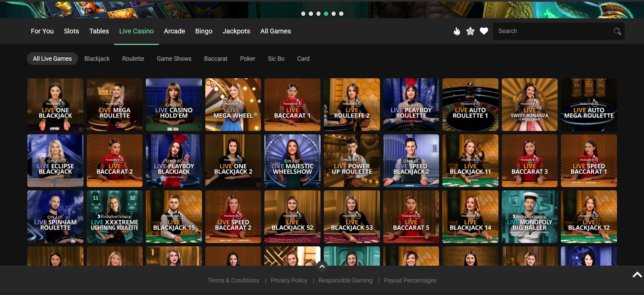Image resolution: width=644 pixels, height=295 pixels.
Task: Open Live Speed Baccarat 2 tile
Action: 233,217
